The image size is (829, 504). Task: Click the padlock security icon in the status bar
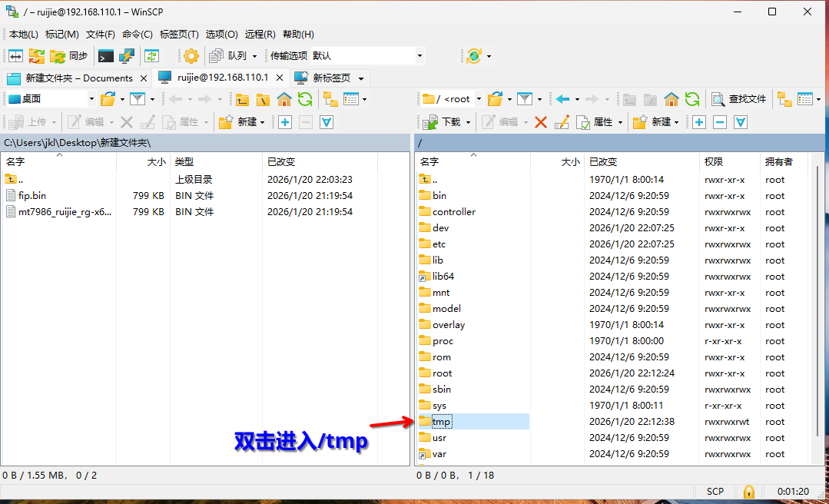(748, 491)
